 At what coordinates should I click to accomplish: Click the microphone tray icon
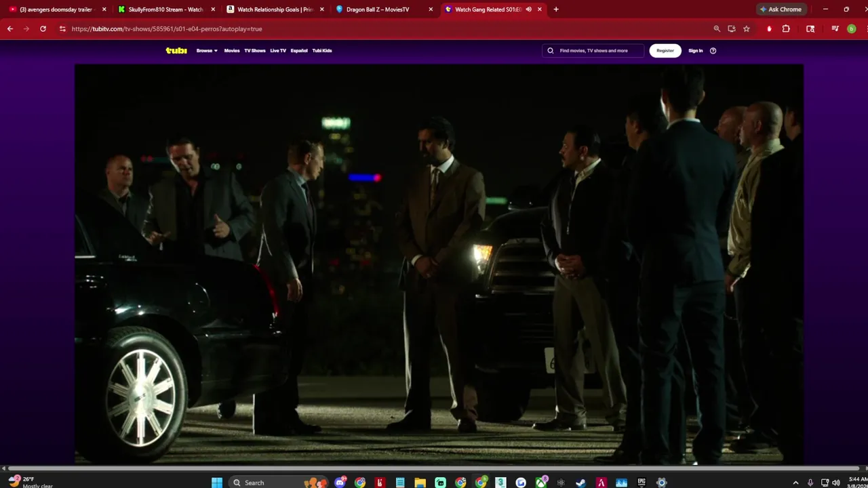coord(810,483)
